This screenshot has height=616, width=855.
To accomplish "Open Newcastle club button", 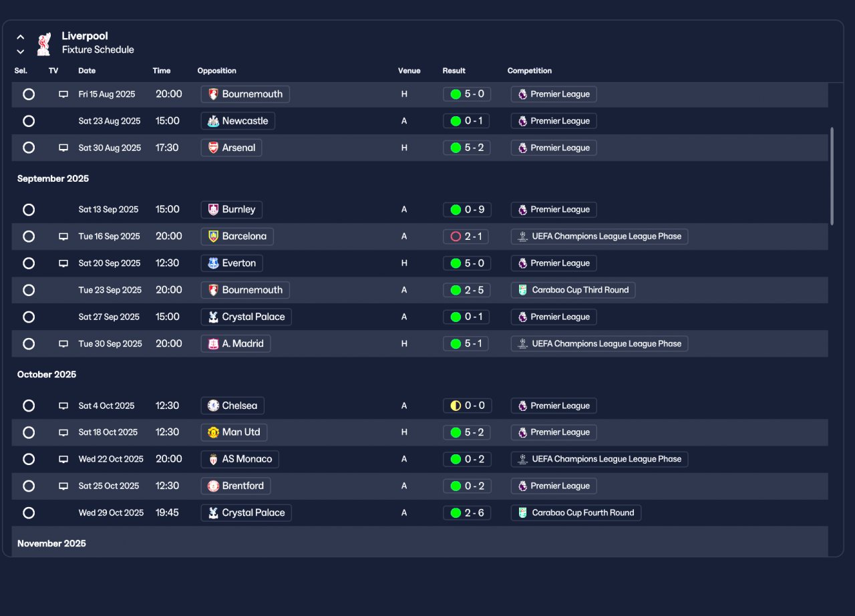I will [238, 121].
